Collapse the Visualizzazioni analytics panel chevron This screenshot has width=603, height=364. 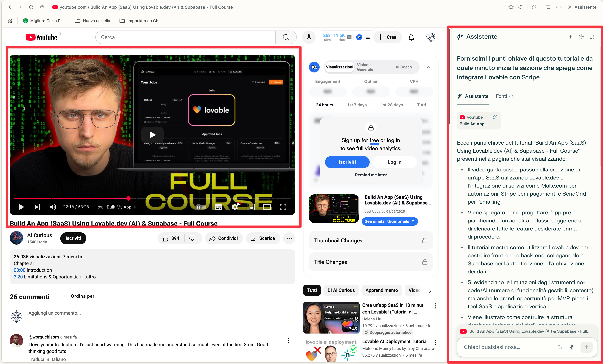(428, 67)
